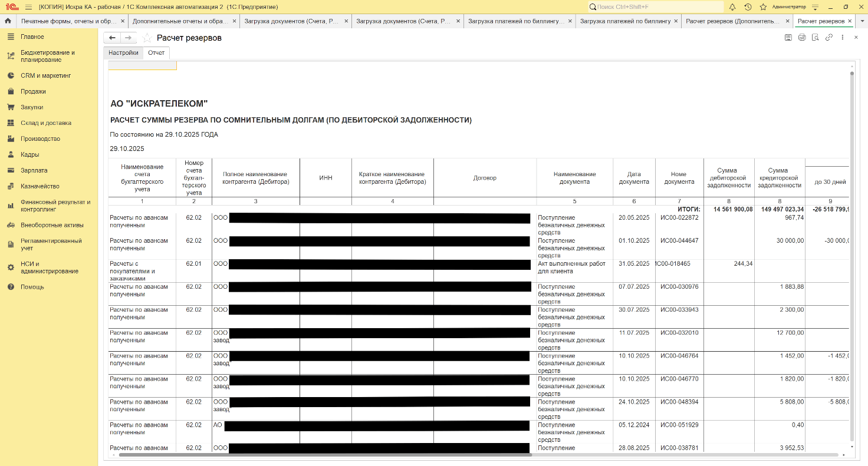Click the horizontal scrollbar of the report
Image resolution: width=868 pixels, height=466 pixels.
(x=325, y=455)
